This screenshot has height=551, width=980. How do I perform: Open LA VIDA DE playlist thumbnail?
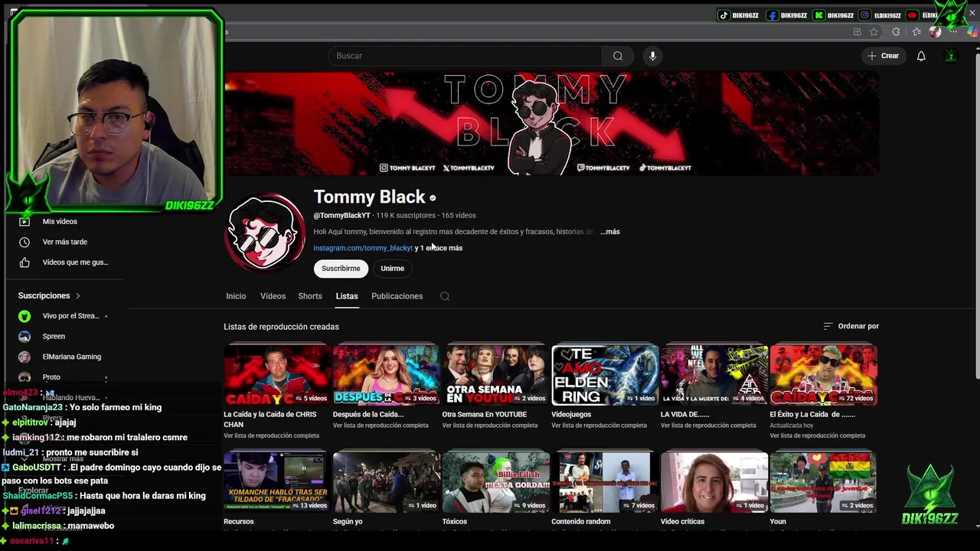[x=714, y=375]
